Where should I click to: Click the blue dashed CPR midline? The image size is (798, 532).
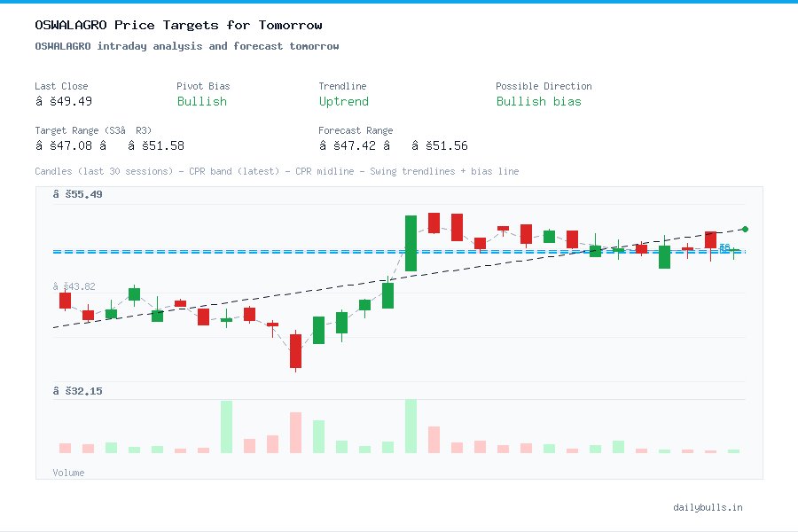point(355,251)
